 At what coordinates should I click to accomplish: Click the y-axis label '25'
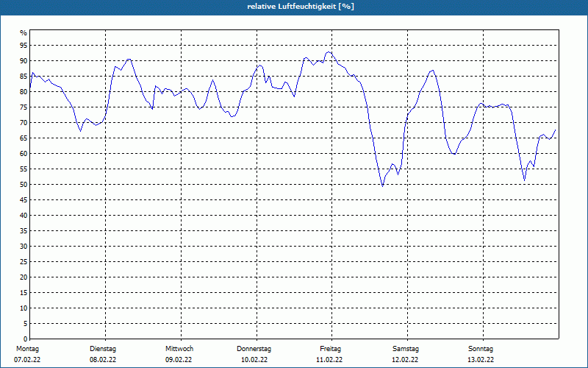click(x=24, y=262)
